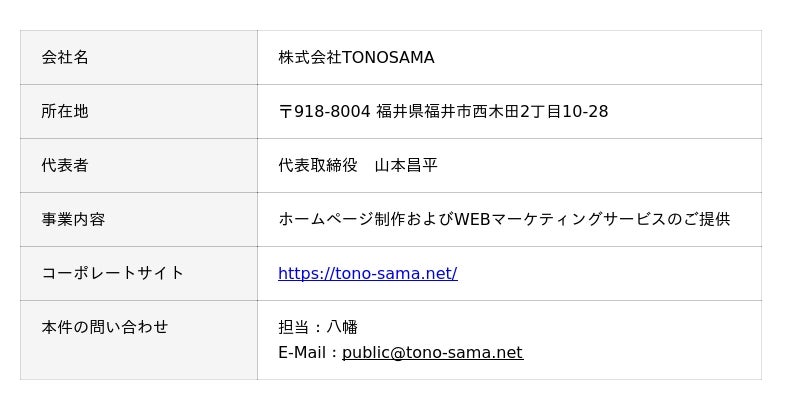Select the contact person name 八幡

coord(342,327)
